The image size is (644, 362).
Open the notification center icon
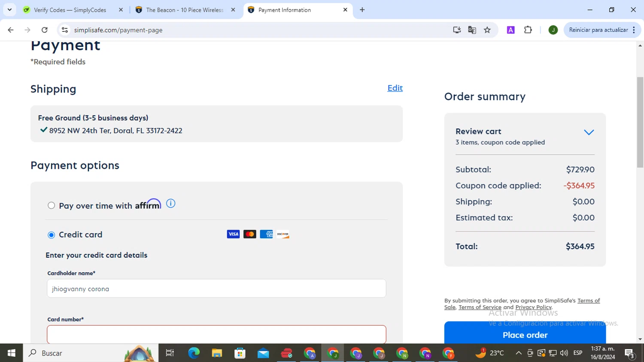630,353
